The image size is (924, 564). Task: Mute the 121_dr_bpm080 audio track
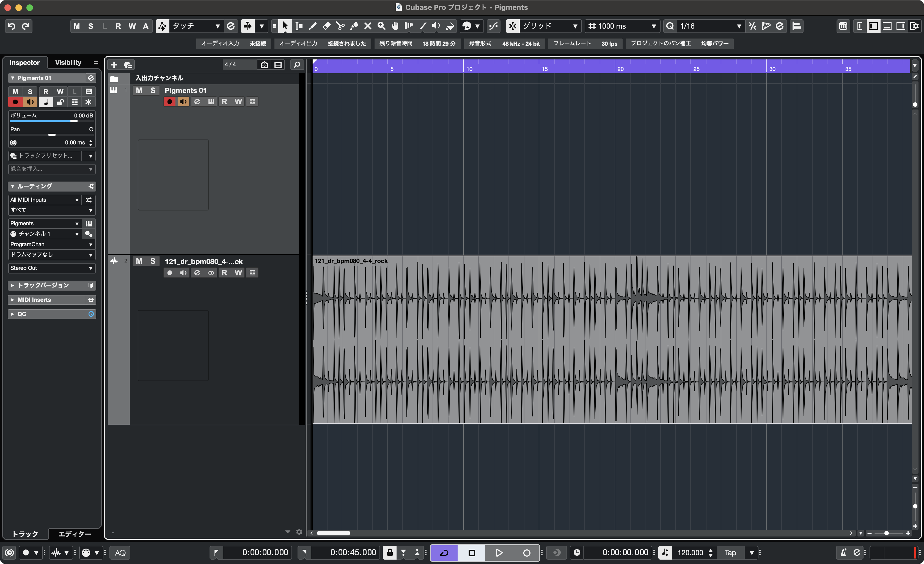click(x=139, y=261)
